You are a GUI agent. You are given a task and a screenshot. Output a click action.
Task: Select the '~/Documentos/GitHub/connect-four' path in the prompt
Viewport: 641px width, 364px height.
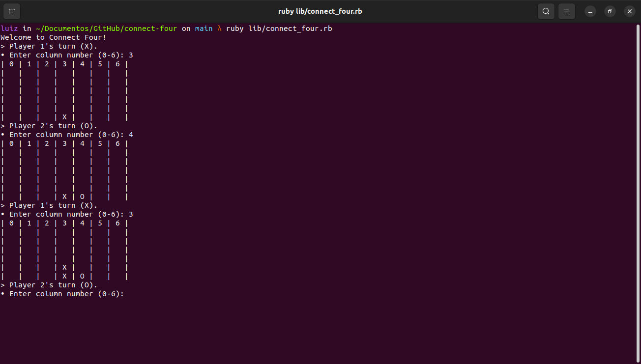click(106, 28)
